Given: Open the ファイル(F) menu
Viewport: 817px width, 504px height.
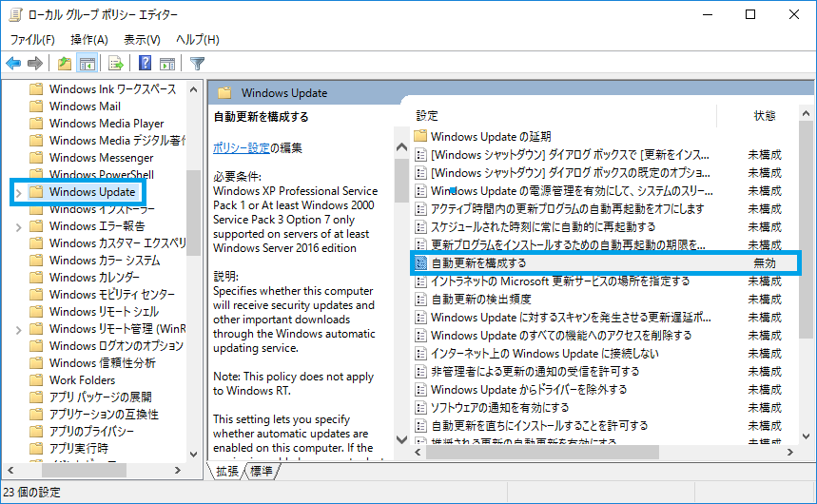Looking at the screenshot, I should (x=32, y=40).
